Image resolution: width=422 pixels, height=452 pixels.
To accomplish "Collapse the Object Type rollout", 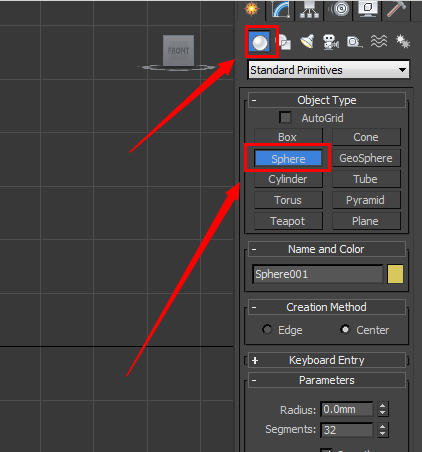I will (327, 100).
